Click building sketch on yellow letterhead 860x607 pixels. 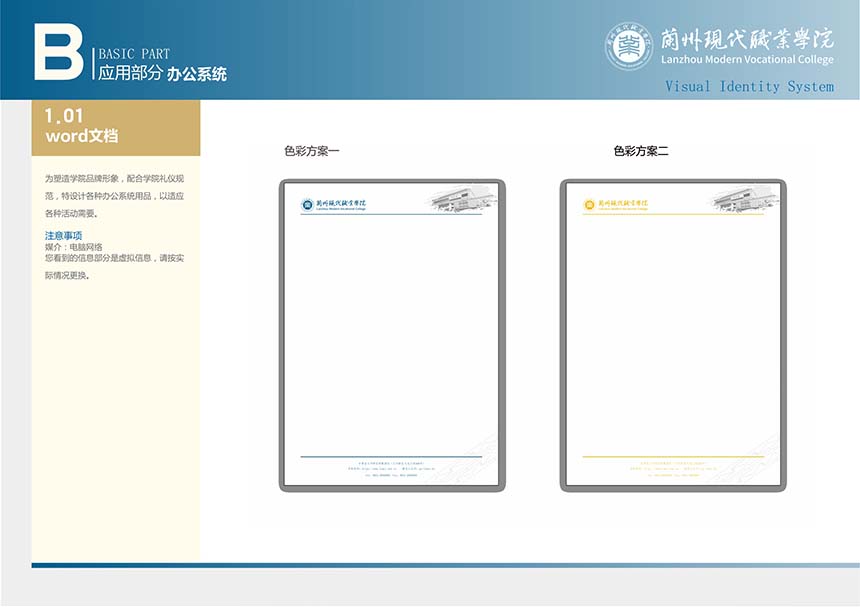click(x=744, y=199)
